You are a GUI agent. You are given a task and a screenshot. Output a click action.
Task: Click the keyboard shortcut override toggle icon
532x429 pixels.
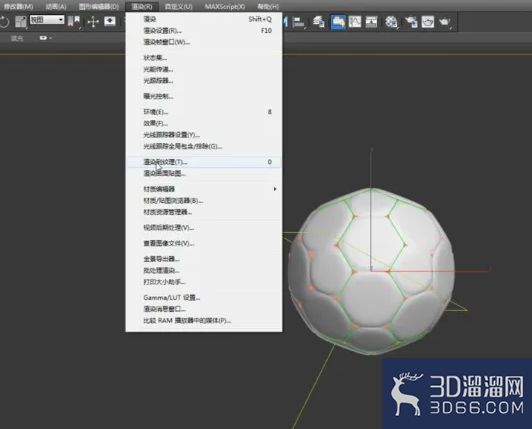point(110,22)
